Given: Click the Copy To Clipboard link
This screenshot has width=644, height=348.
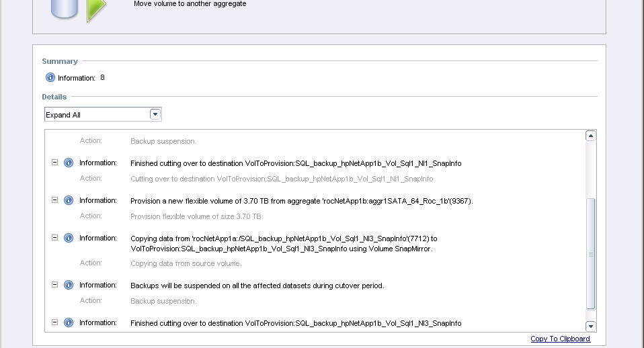Looking at the screenshot, I should point(560,339).
